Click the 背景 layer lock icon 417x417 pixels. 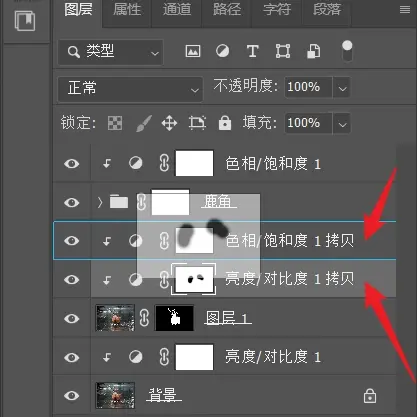point(370,396)
